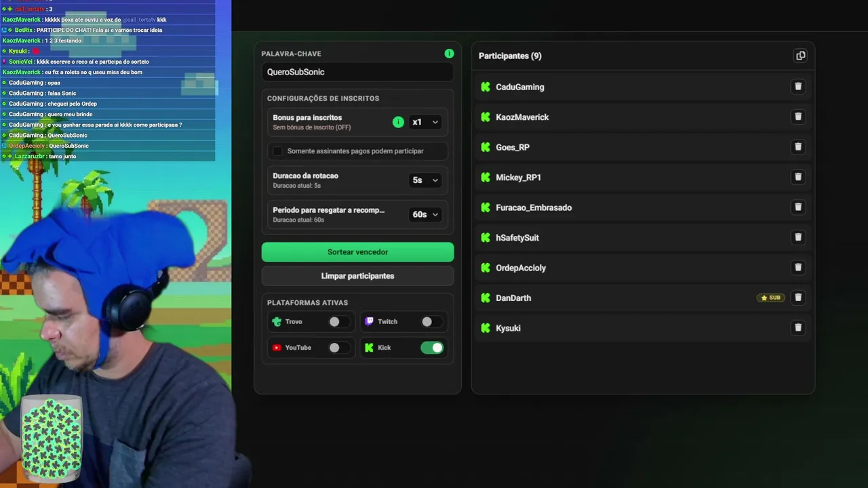This screenshot has width=868, height=488.
Task: Click the Kick logo beside Furacao_Embrasado
Action: 486,207
